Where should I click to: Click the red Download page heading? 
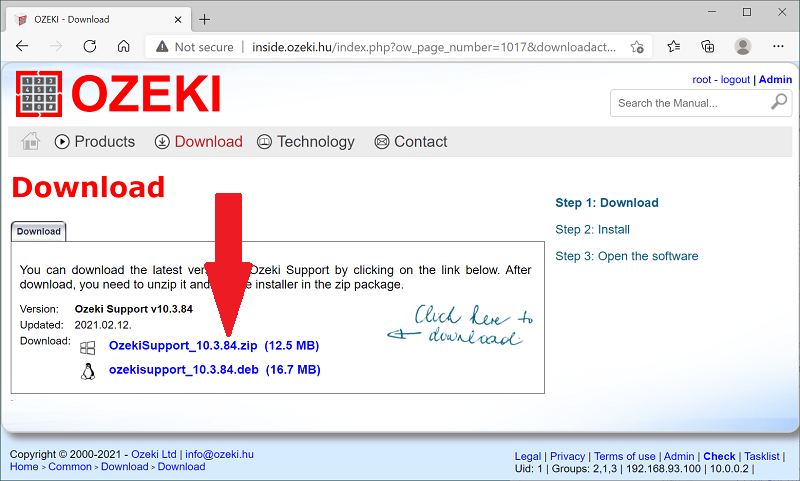tap(88, 187)
